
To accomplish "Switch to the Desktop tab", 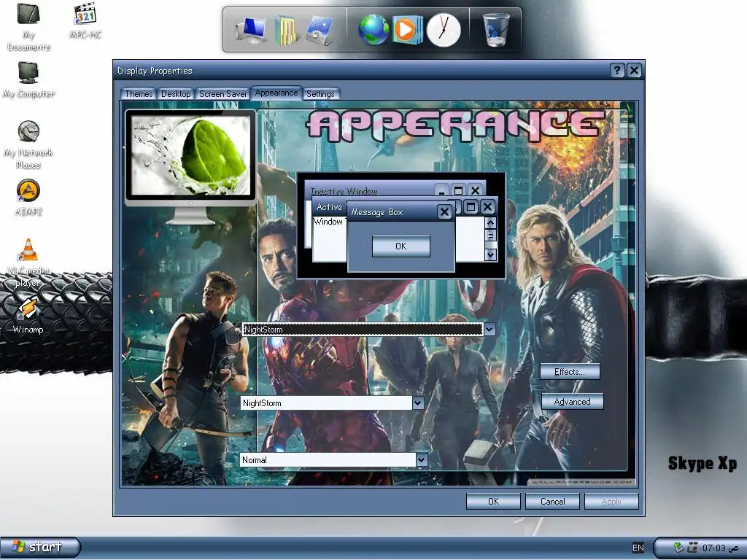I will (x=176, y=94).
